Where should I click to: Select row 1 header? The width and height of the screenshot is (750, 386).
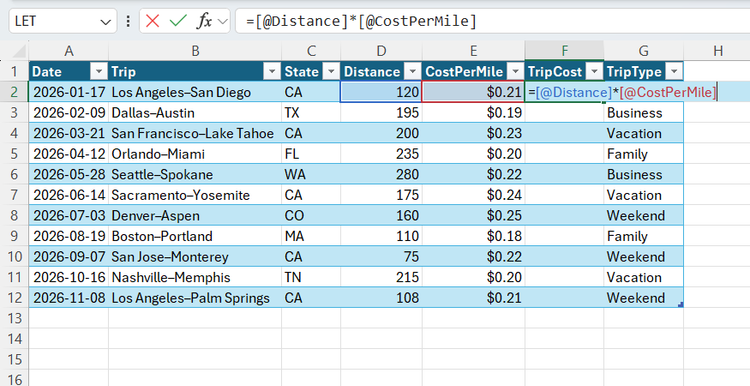click(x=14, y=72)
